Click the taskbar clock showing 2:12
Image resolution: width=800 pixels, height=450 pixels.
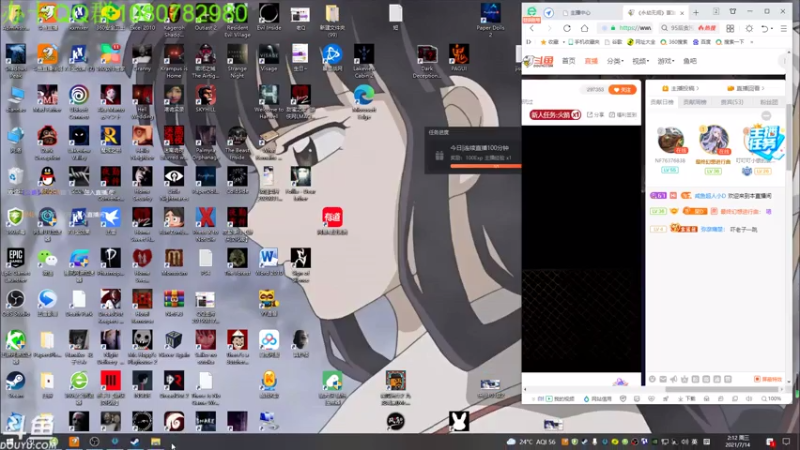(738, 441)
